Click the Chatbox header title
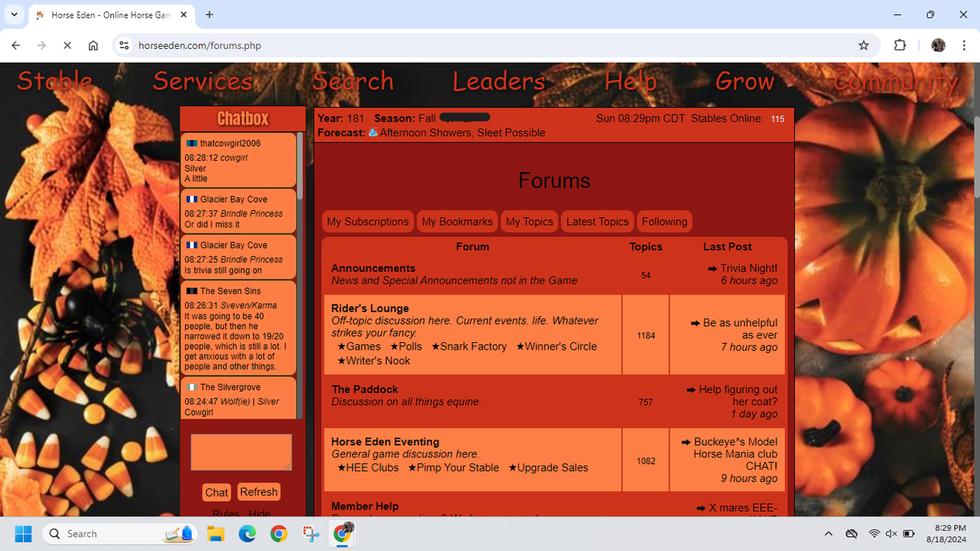The height and width of the screenshot is (551, 980). (x=243, y=118)
